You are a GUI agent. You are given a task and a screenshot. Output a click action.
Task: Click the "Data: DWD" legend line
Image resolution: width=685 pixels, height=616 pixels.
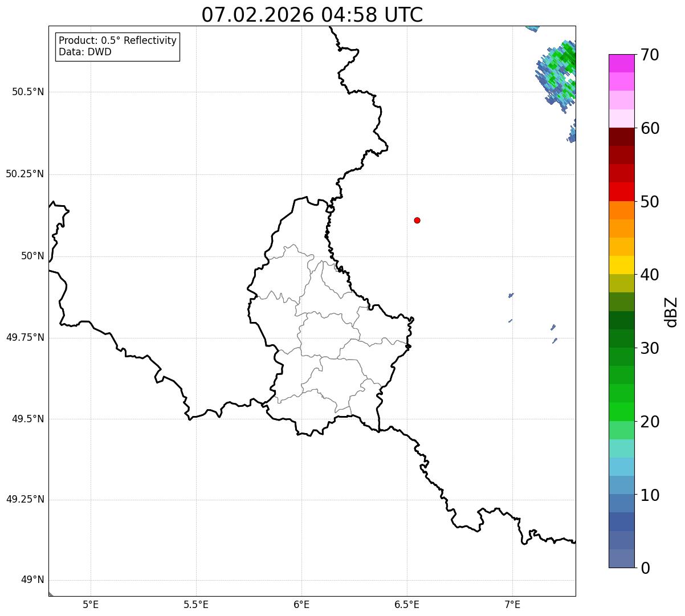[x=85, y=52]
